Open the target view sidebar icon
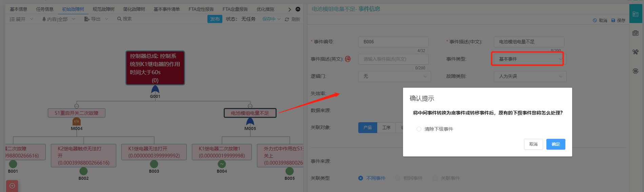This screenshot has height=192, width=644. click(636, 71)
